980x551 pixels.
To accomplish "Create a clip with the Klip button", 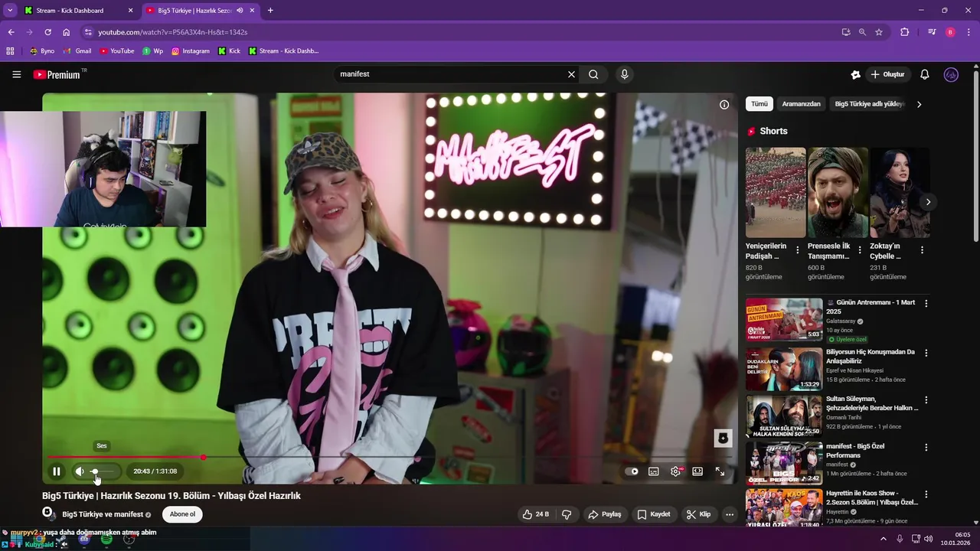I will click(698, 514).
